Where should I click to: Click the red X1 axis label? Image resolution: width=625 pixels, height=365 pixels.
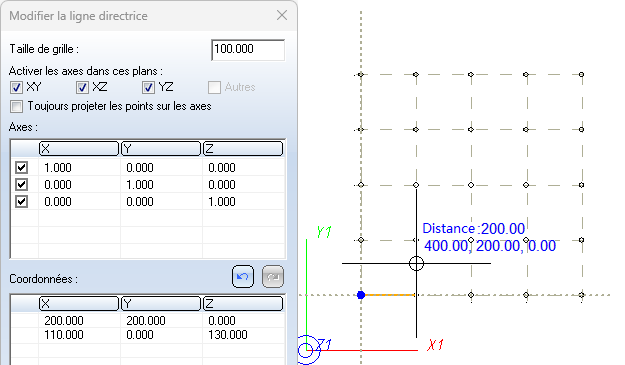pyautogui.click(x=435, y=345)
